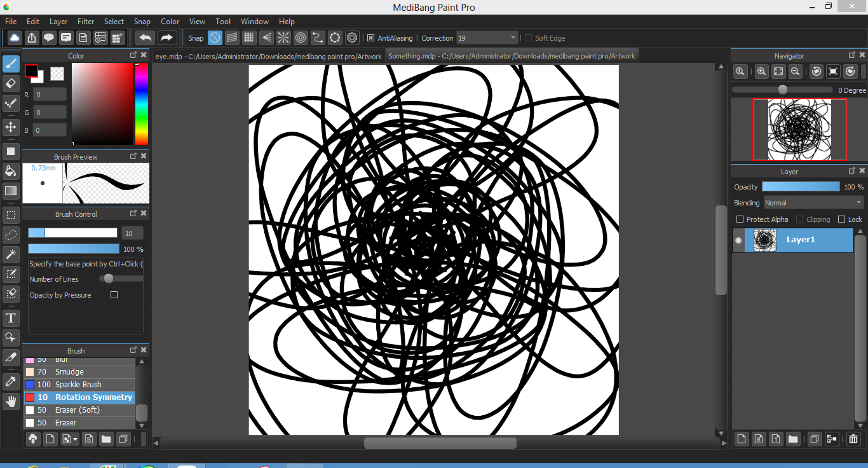Add a new layer in Layer panel
Image resolution: width=868 pixels, height=468 pixels.
[742, 439]
